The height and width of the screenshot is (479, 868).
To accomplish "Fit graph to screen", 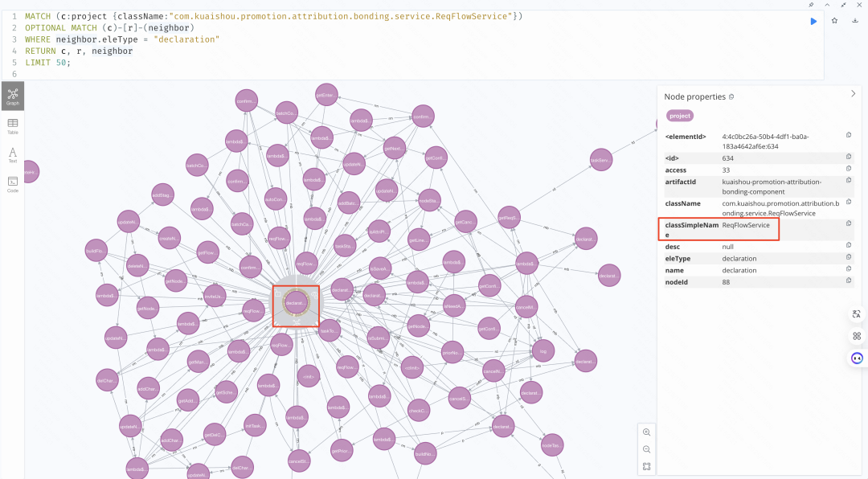I will (647, 466).
